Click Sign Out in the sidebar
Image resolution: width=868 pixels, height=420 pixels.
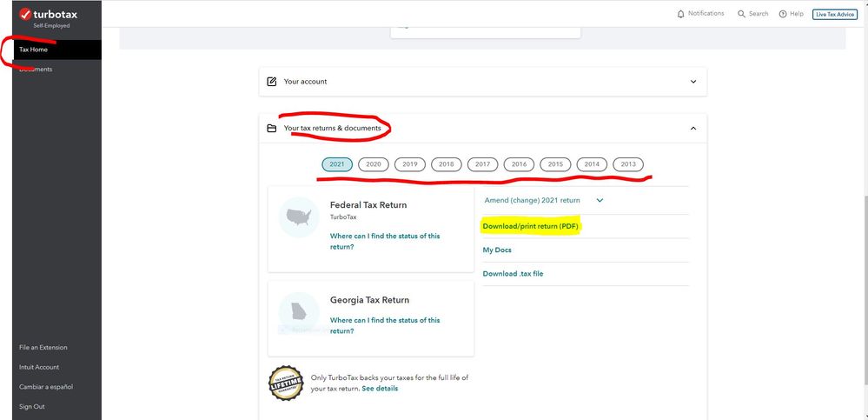[31, 406]
